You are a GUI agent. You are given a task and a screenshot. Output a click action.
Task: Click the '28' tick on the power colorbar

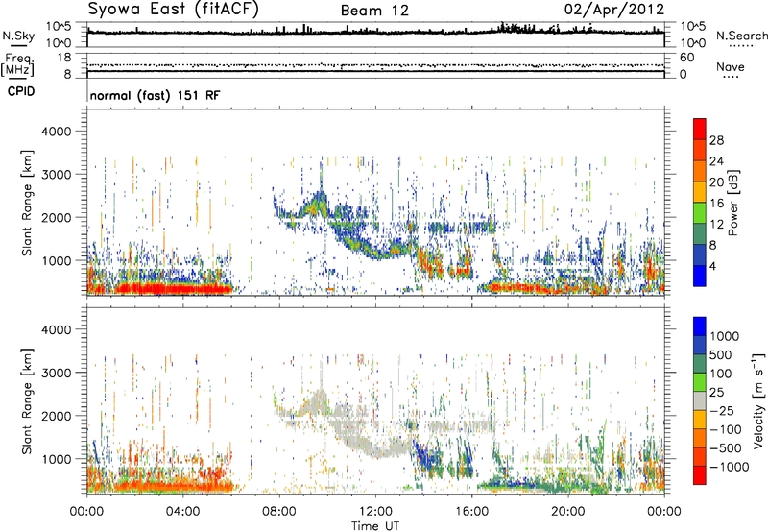[x=716, y=140]
